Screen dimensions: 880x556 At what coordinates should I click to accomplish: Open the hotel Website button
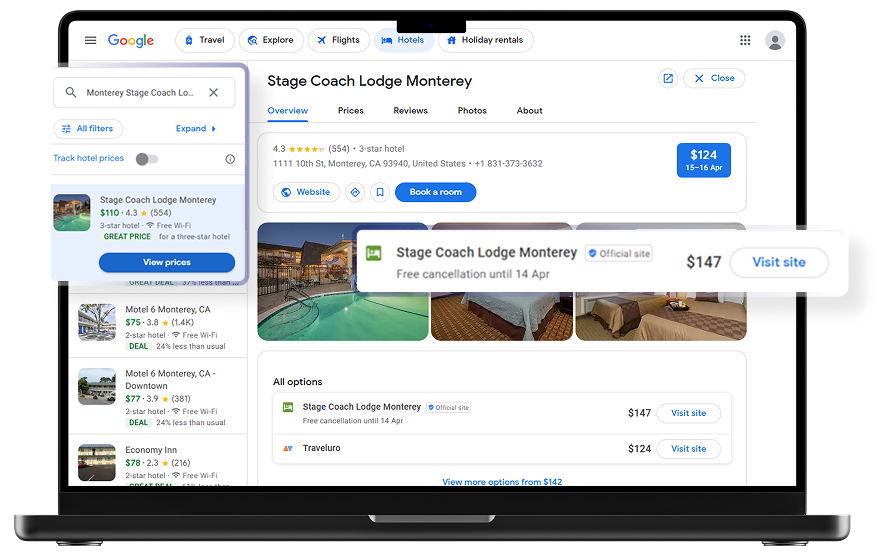[306, 192]
